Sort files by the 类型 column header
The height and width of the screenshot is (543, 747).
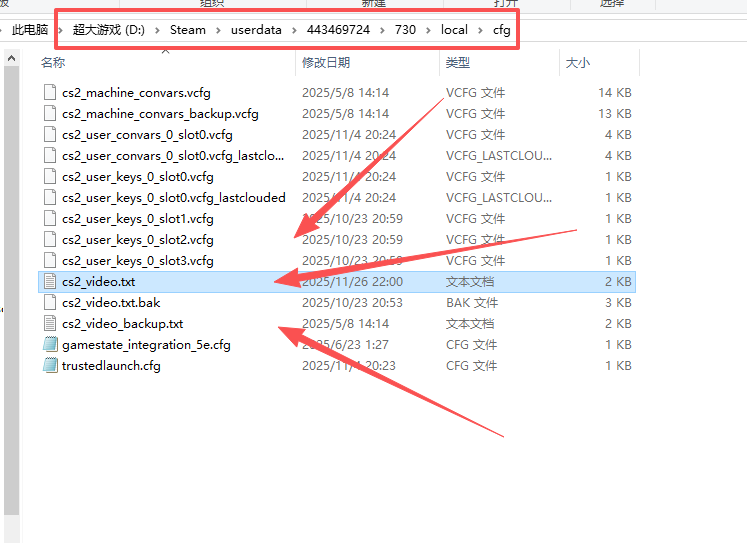pos(458,63)
